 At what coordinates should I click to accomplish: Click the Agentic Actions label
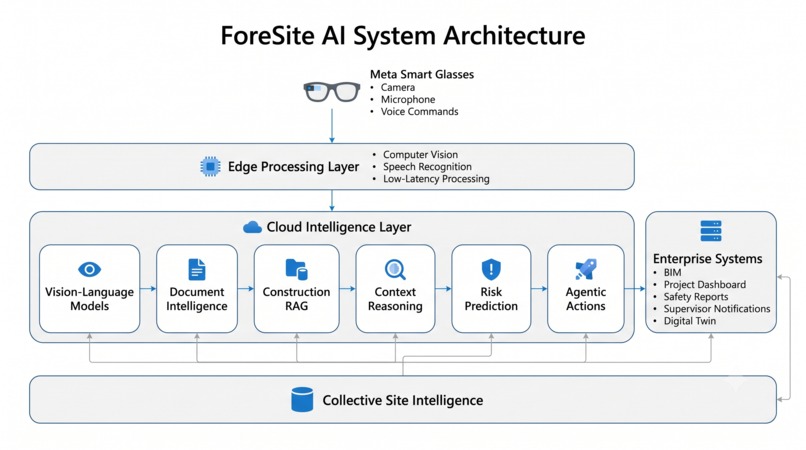(586, 299)
